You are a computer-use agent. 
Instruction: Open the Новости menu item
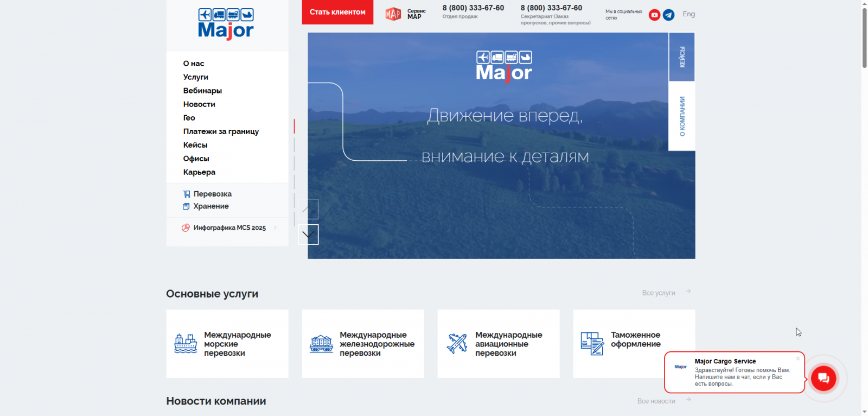click(x=199, y=104)
